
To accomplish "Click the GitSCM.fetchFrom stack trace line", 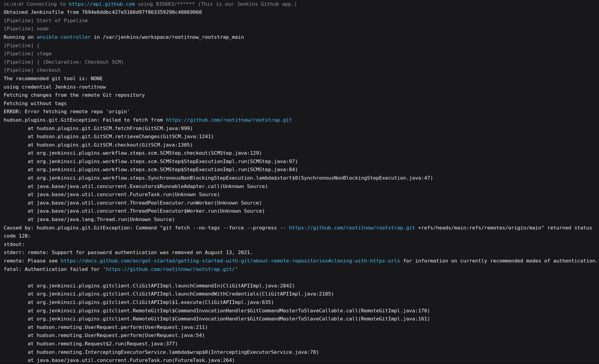I will [110, 128].
